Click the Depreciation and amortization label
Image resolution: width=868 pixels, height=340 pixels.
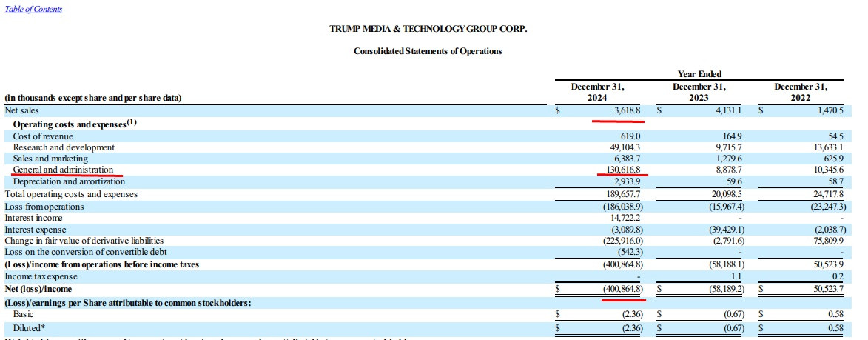coord(70,181)
